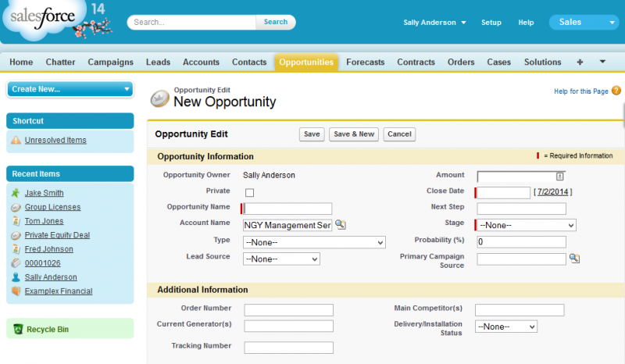Click the 00001026 case icon
Screen dimensions: 625x364
16,263
